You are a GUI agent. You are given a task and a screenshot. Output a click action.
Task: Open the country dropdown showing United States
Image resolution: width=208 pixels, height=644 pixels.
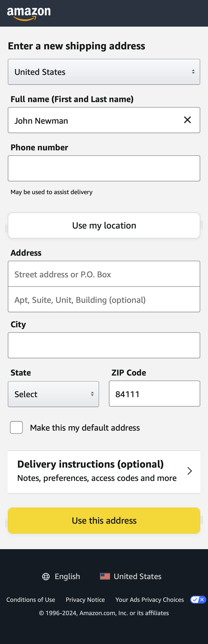(x=104, y=72)
